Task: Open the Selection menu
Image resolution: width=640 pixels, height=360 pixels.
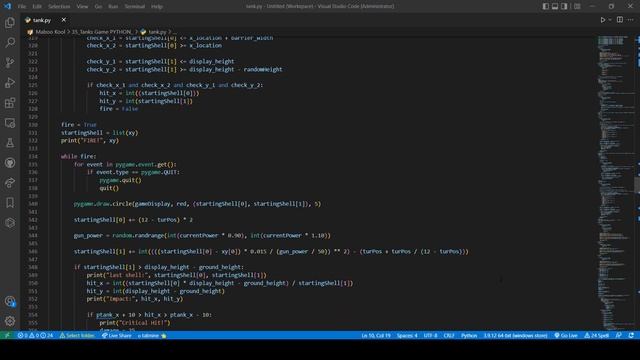Action: pyautogui.click(x=59, y=7)
